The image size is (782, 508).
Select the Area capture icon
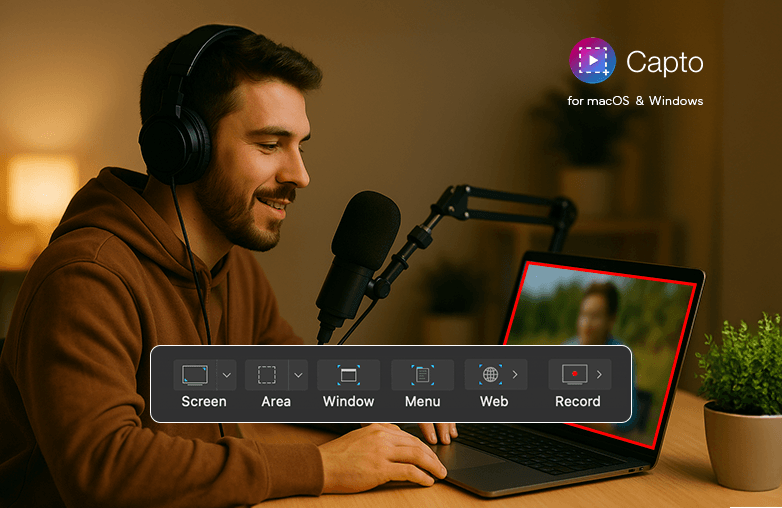(x=267, y=375)
